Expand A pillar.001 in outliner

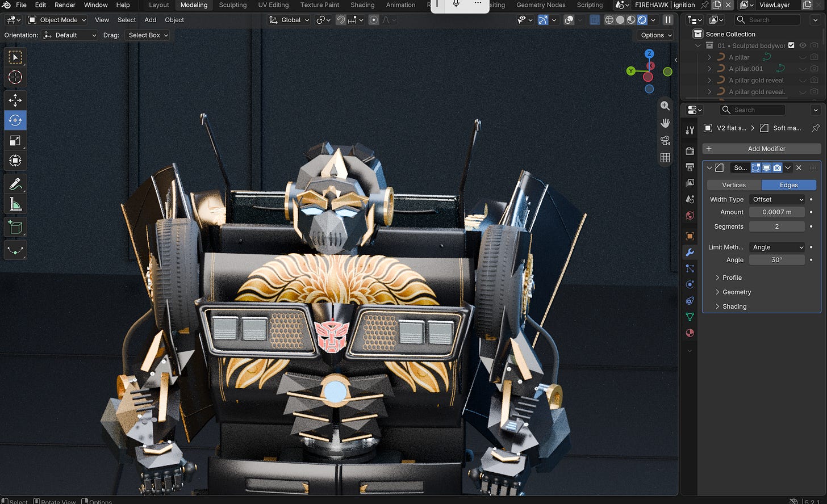tap(709, 69)
